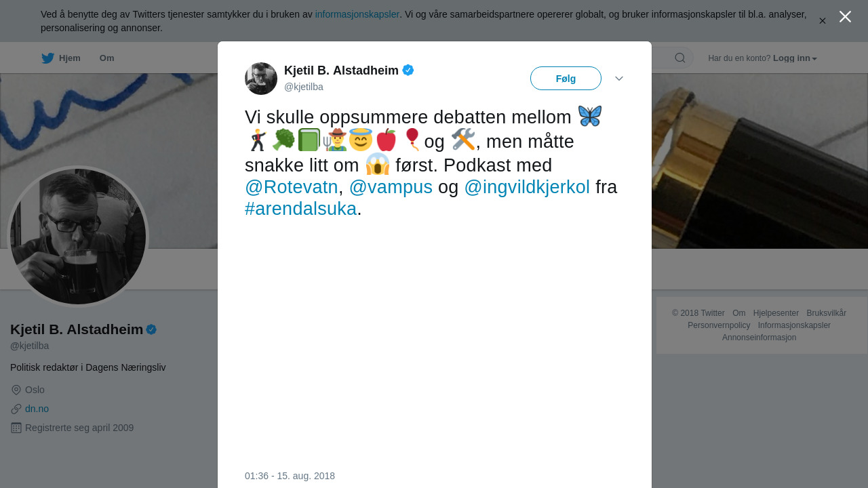Click the Twitter bird Hjem icon
This screenshot has width=868, height=488.
[x=47, y=58]
